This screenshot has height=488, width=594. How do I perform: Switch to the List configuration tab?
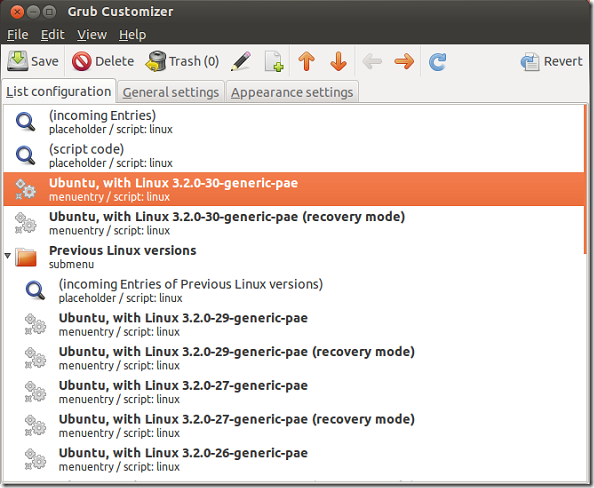pyautogui.click(x=59, y=91)
